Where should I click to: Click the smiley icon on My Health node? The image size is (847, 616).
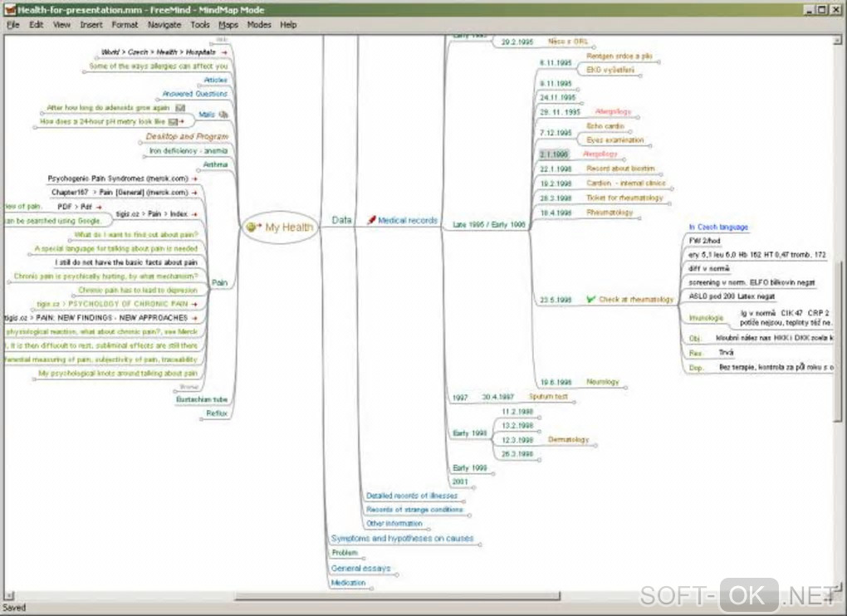[x=250, y=227]
